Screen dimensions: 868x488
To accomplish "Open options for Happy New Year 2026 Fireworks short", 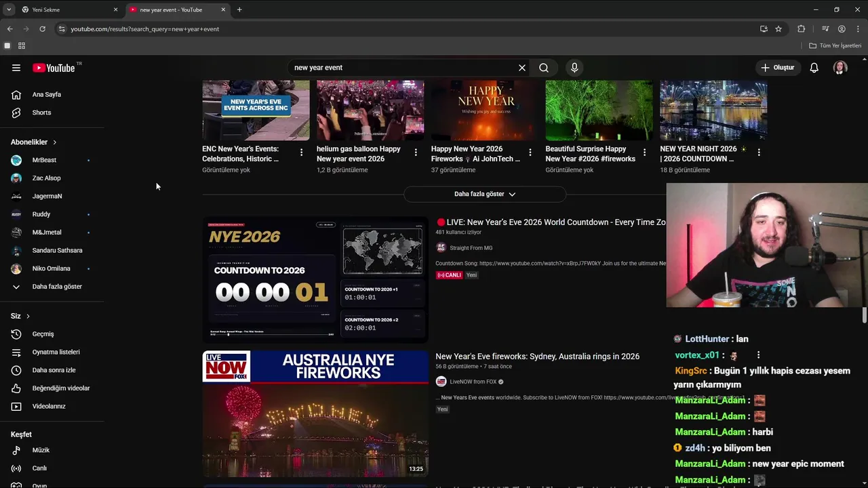I will (530, 152).
